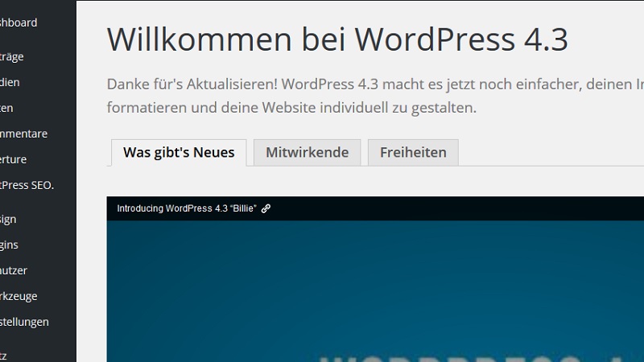Image resolution: width=644 pixels, height=362 pixels.
Task: Open the Seiten sidebar menu
Action: (6, 108)
